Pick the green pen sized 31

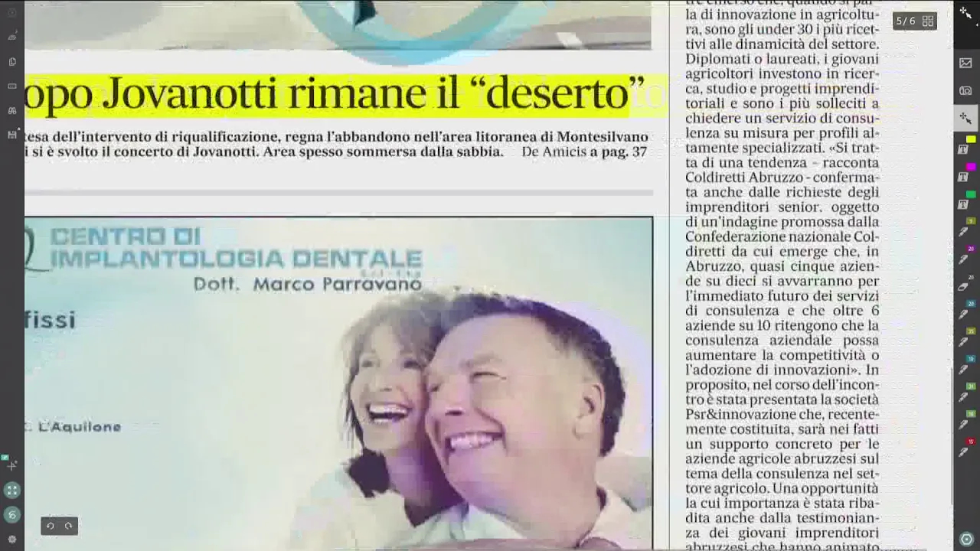coord(965,394)
